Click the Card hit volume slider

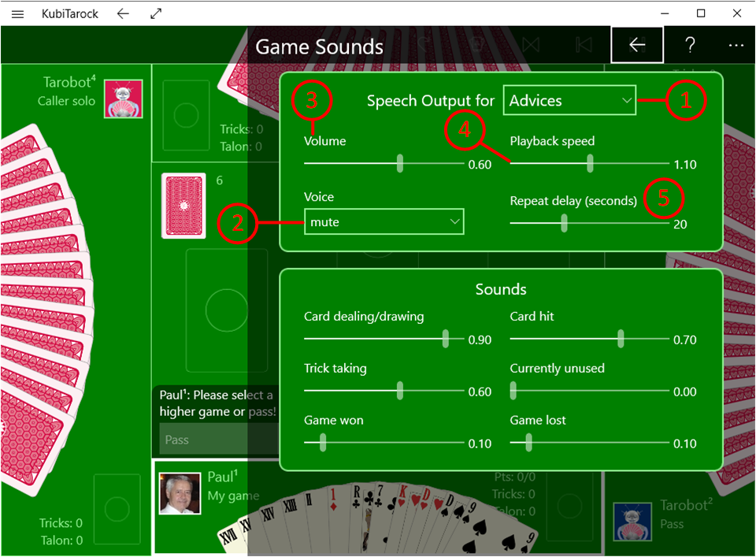pos(621,339)
